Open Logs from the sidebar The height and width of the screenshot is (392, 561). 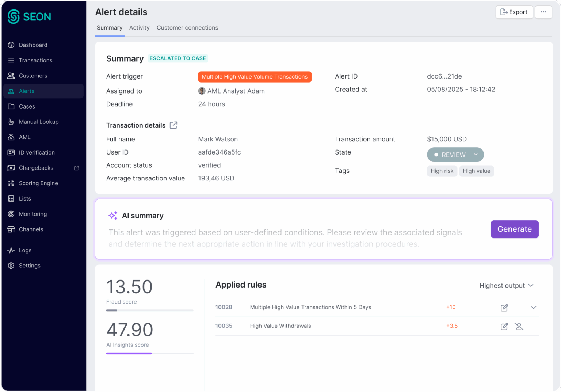(24, 250)
